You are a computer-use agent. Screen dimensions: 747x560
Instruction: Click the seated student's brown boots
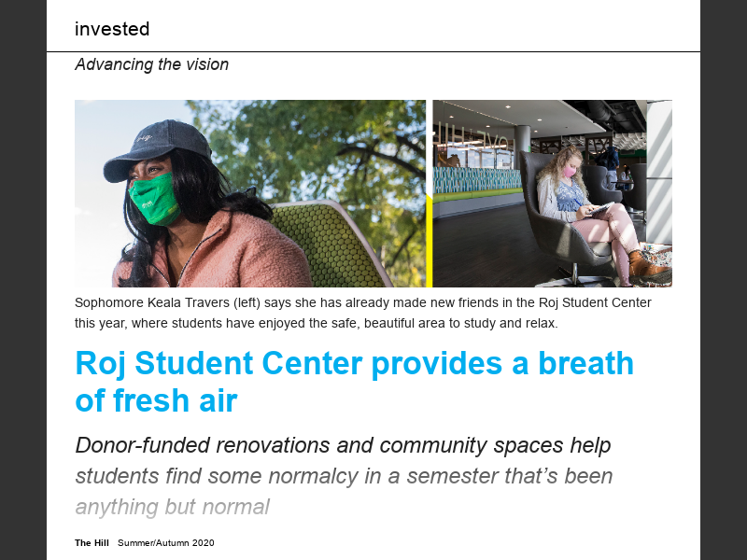point(650,268)
